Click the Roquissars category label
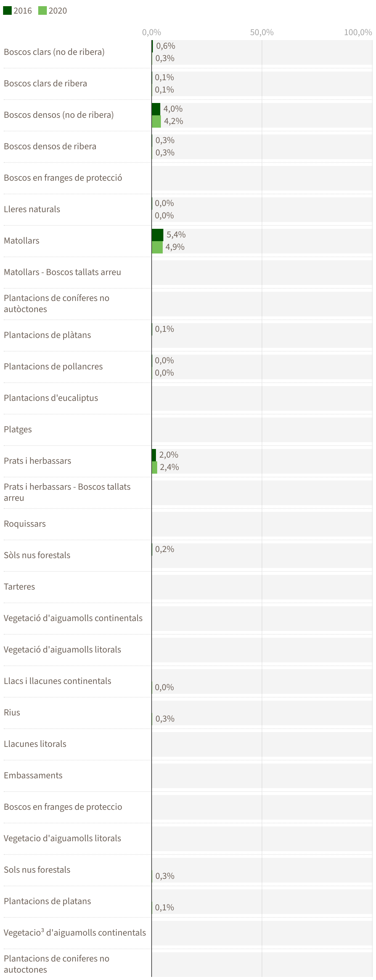Viewport: 376px width, 980px height. click(x=25, y=524)
